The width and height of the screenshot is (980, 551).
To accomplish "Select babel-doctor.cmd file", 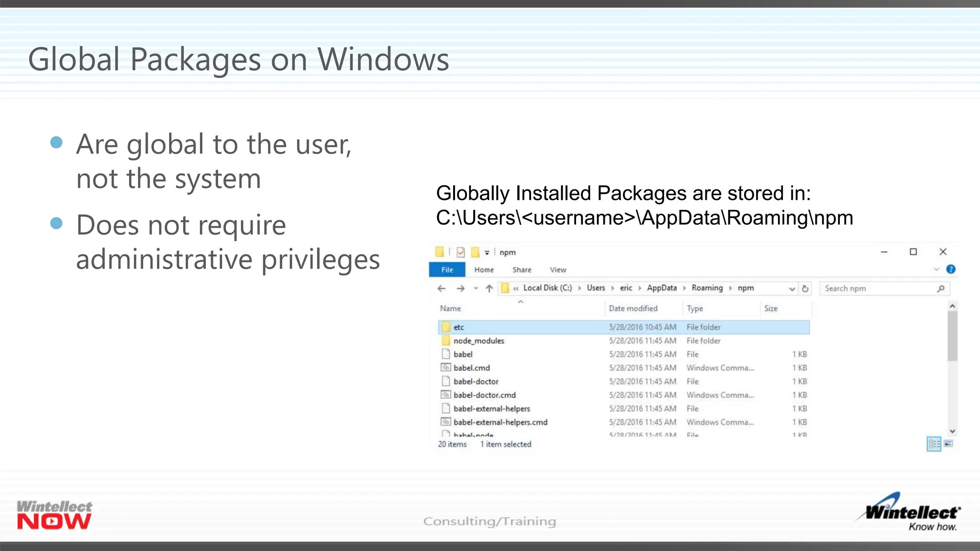I will [x=624, y=395].
